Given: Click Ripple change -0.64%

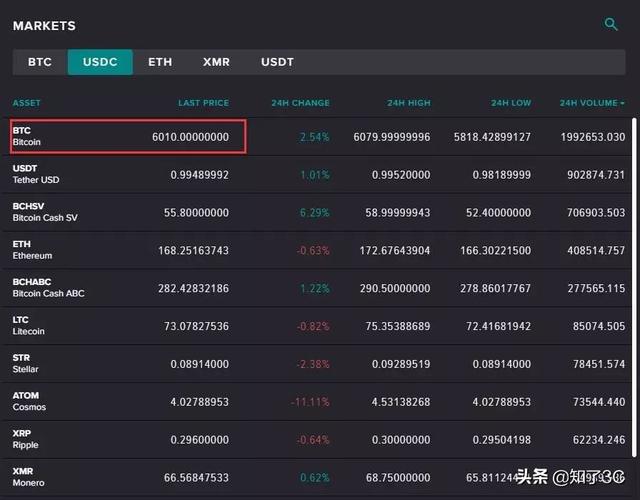Looking at the screenshot, I should [313, 440].
